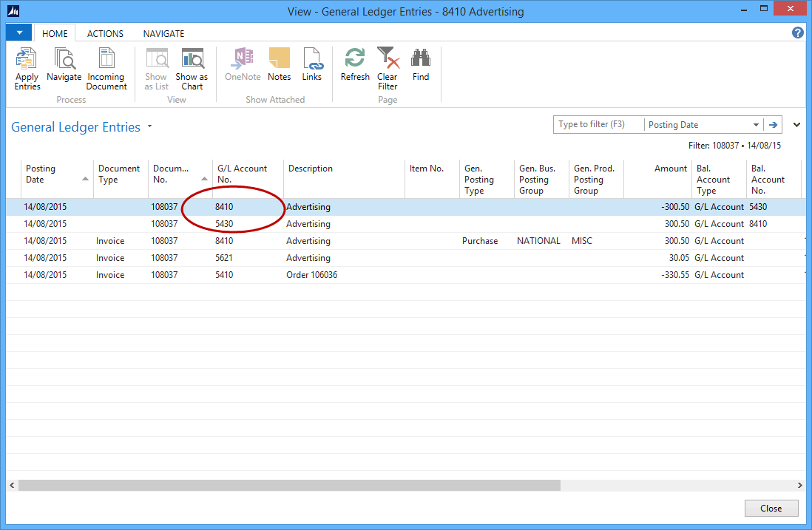The height and width of the screenshot is (530, 812).
Task: Click the Gen. Bus. Posting Group header
Action: click(541, 179)
